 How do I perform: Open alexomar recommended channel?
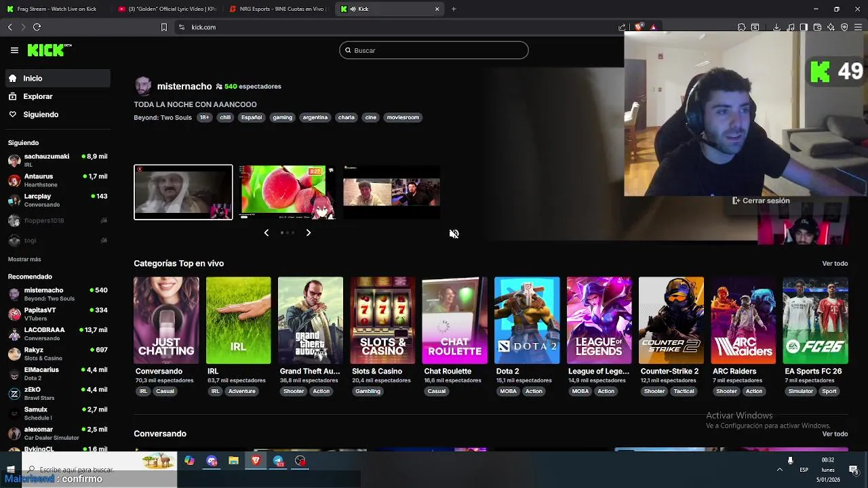58,433
